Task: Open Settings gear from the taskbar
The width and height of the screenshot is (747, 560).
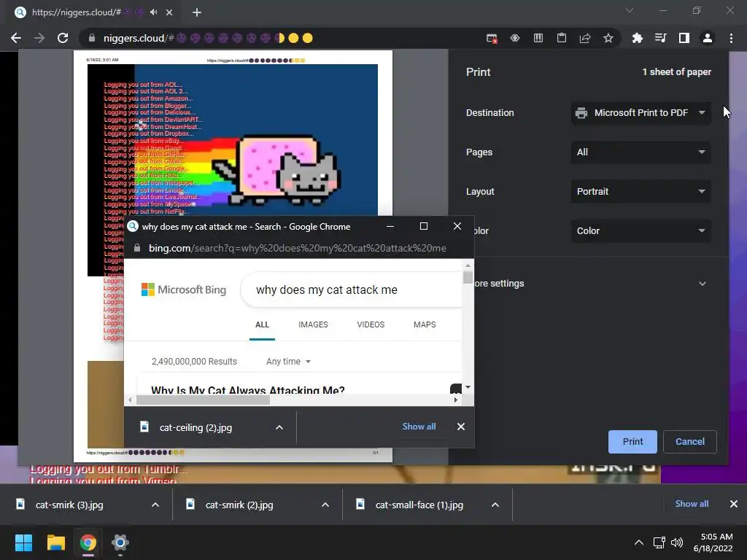Action: [120, 542]
